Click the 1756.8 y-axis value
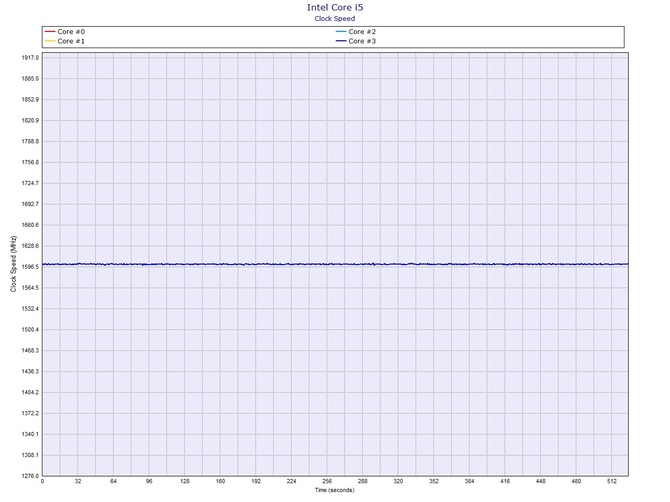The height and width of the screenshot is (502, 670). (30, 162)
